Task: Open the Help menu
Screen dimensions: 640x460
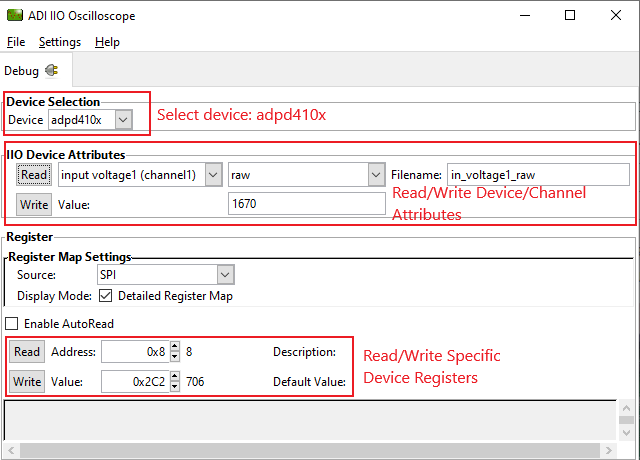Action: coord(107,42)
